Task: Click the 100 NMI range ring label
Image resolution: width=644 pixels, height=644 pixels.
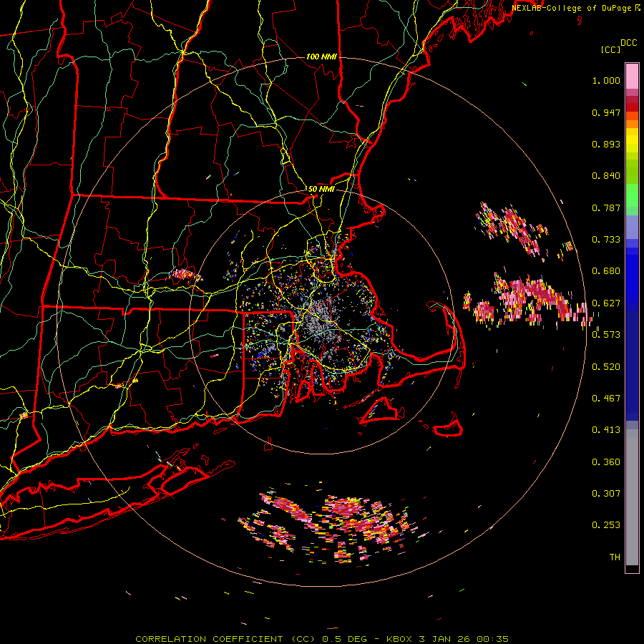Action: pos(321,57)
